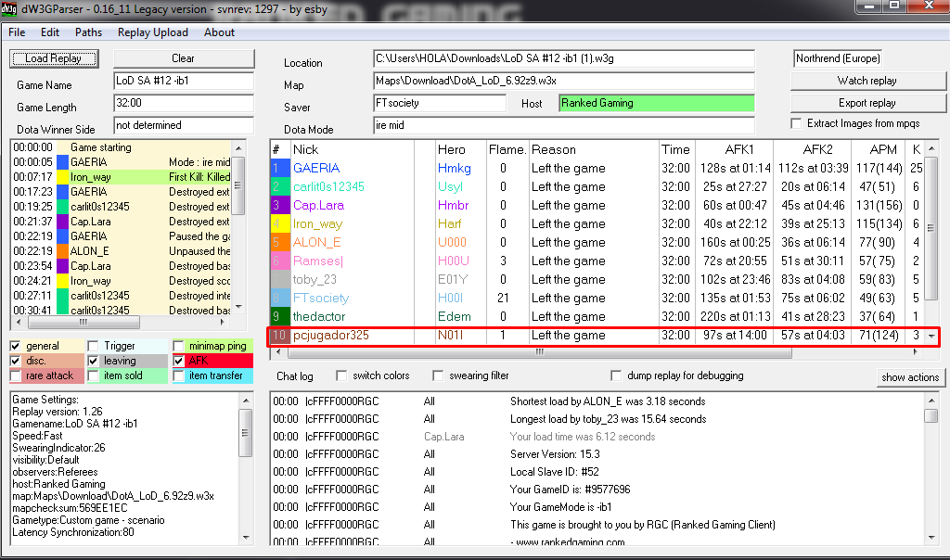Click purple color swatch of player 3
Screen dimensions: 950x560
coord(279,206)
